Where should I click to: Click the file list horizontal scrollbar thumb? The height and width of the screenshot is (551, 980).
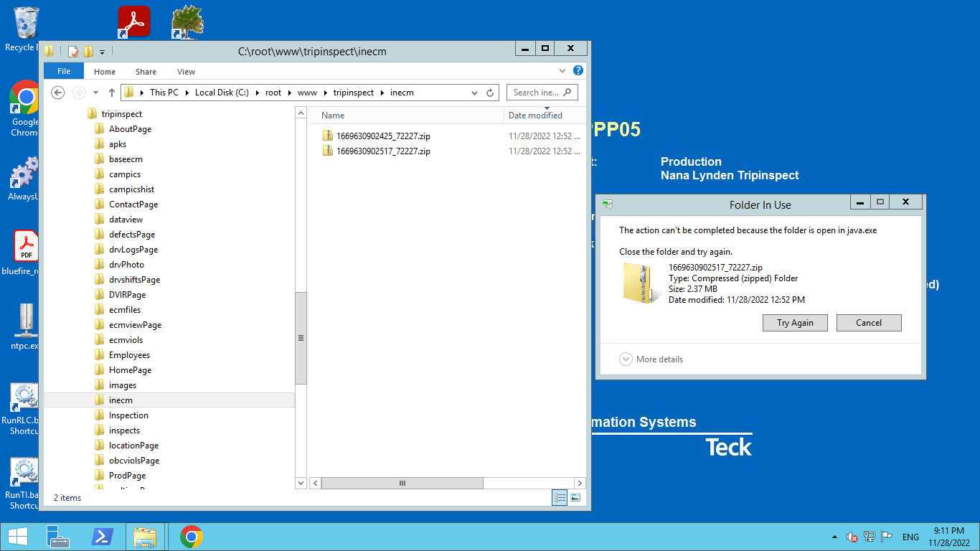click(401, 484)
